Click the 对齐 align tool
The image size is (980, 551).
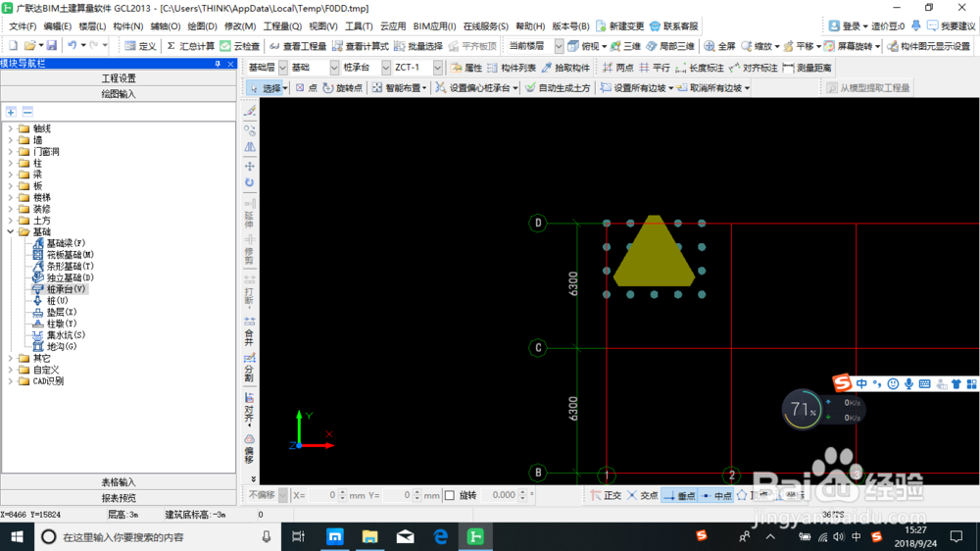(249, 409)
